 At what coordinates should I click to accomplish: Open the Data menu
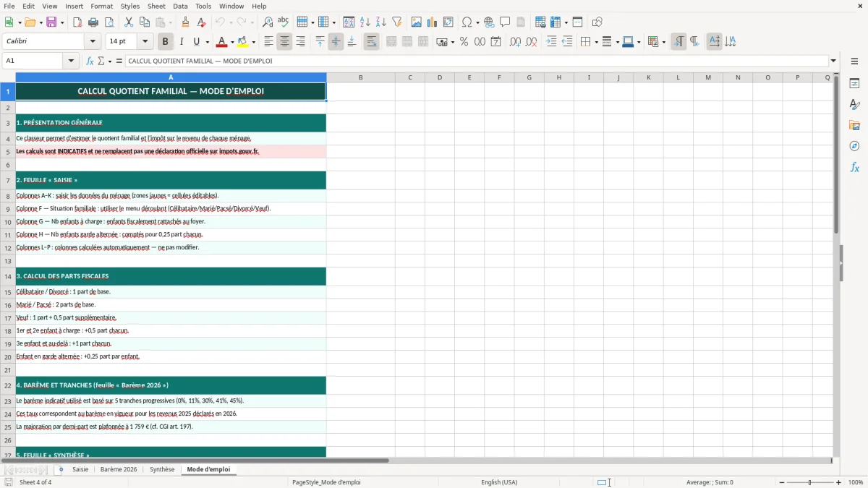180,6
